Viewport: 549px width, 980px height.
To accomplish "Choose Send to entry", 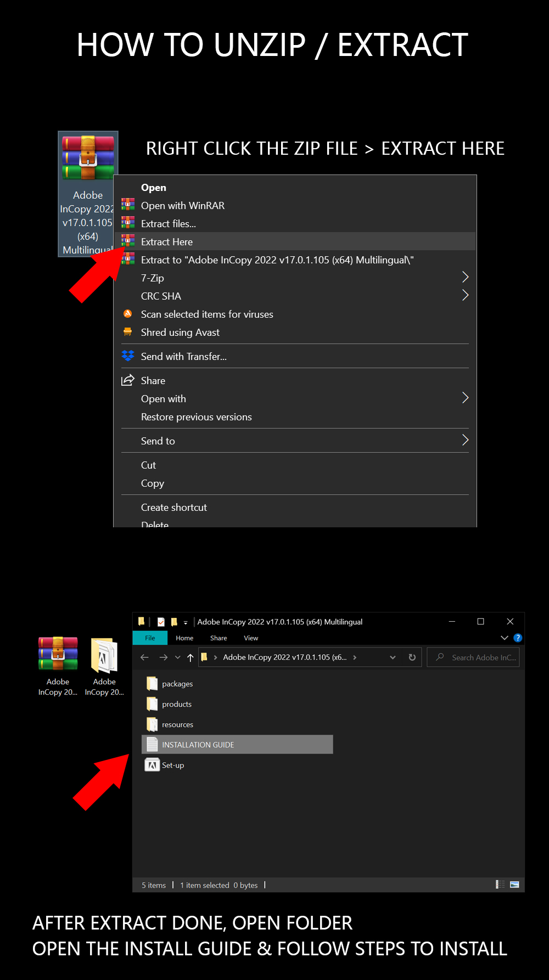I will click(x=158, y=441).
